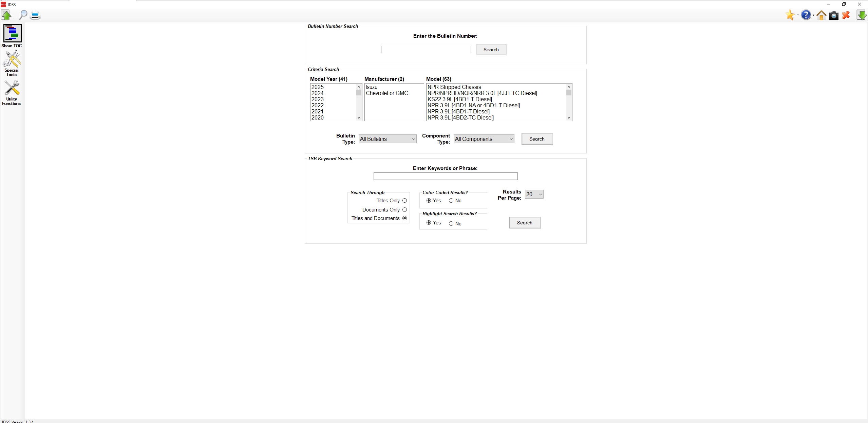The height and width of the screenshot is (423, 868).
Task: Click the green up arrow icon
Action: pyautogui.click(x=6, y=15)
